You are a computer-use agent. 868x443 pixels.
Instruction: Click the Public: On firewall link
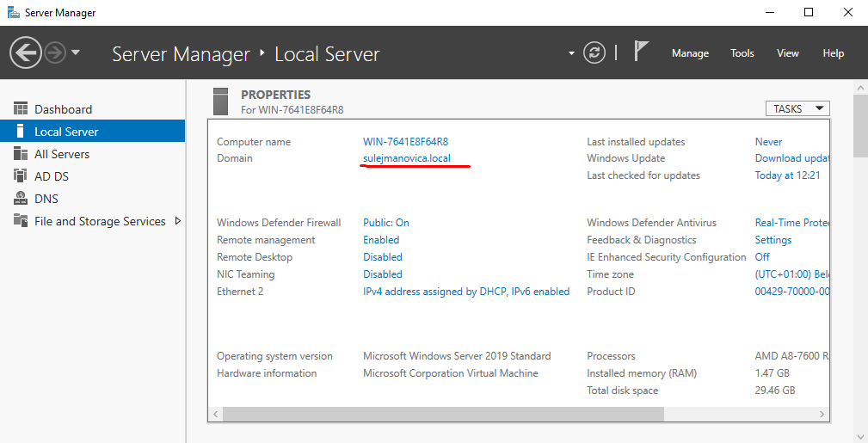coord(386,223)
